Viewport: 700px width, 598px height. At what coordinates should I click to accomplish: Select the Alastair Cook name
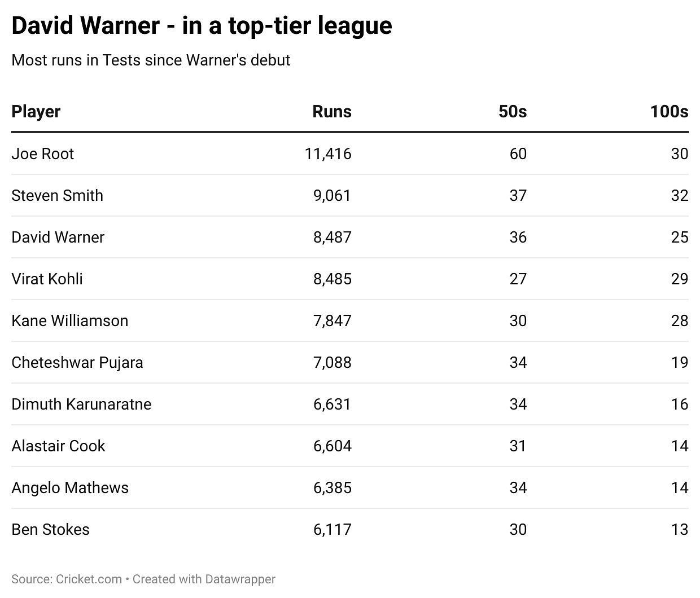coord(59,446)
